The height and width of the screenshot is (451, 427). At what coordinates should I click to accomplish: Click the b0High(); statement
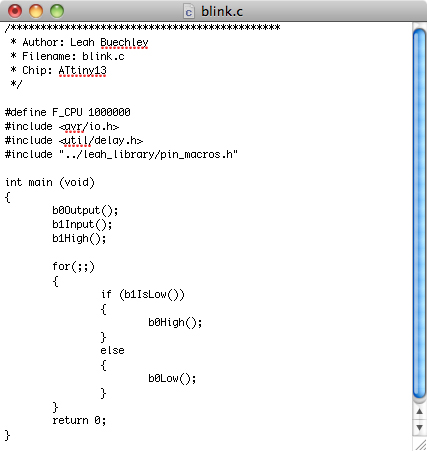[175, 323]
